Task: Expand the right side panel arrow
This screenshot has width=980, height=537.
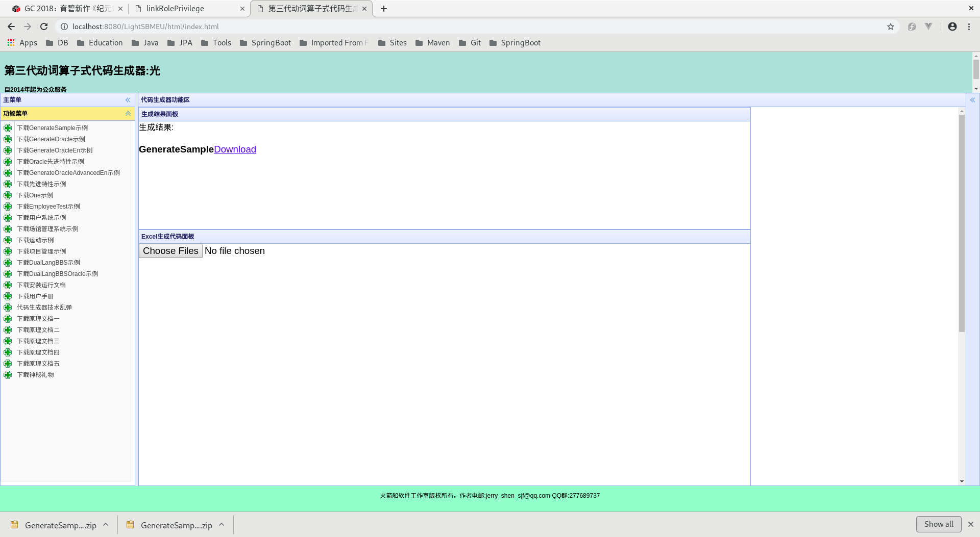Action: (973, 100)
